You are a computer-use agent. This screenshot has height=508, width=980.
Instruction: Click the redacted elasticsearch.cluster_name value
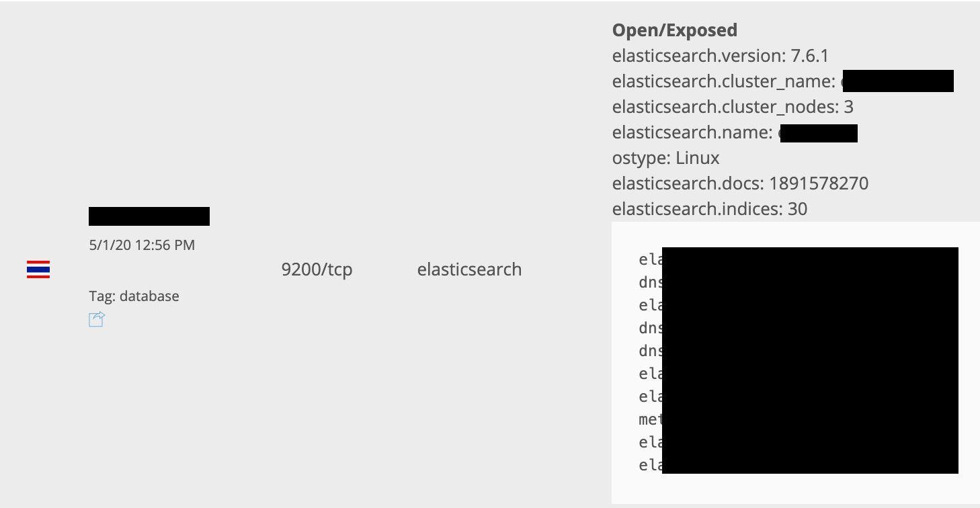tap(898, 81)
